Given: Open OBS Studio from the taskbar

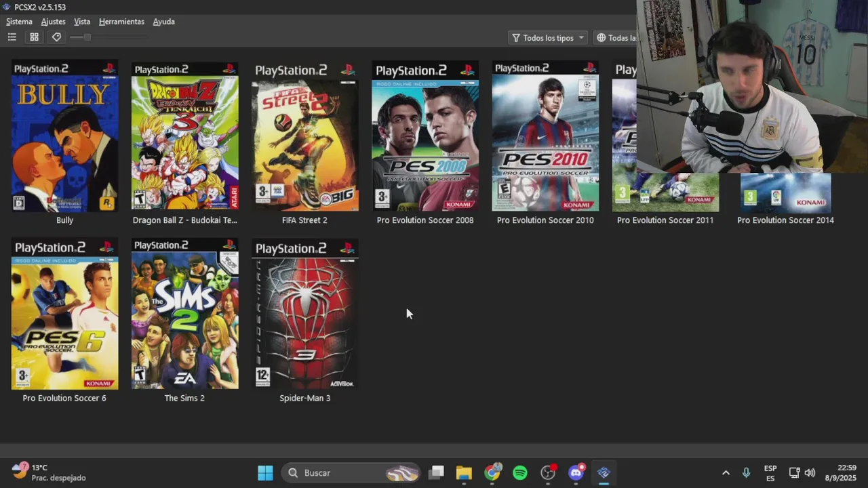Looking at the screenshot, I should (x=548, y=472).
